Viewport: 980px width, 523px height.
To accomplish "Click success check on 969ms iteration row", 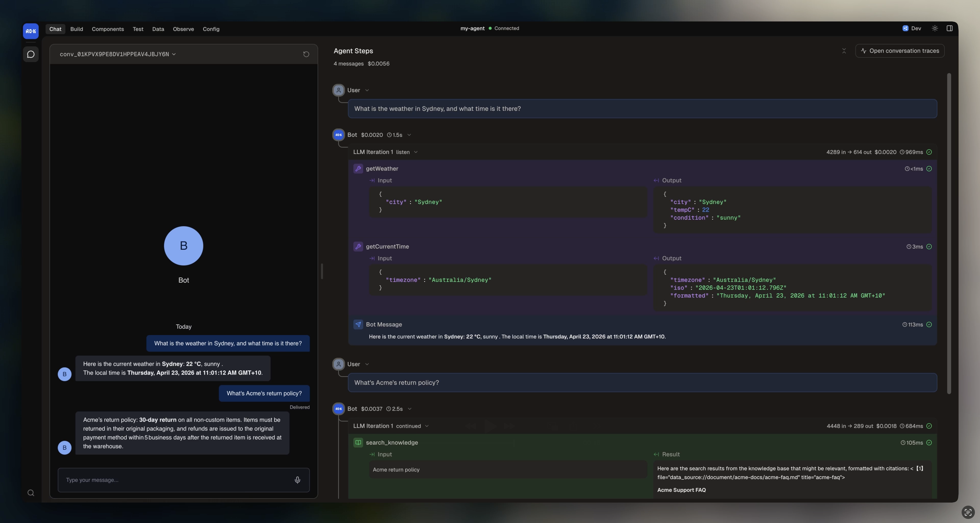I will [x=929, y=152].
